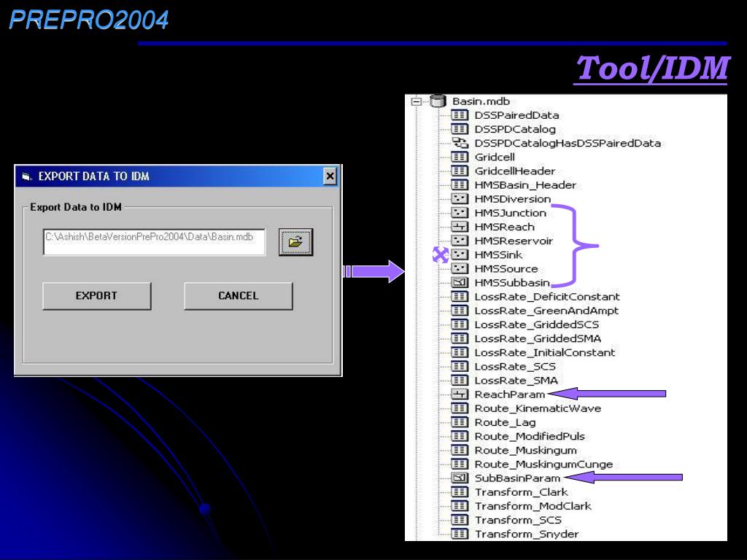
Task: Click the CANCEL button
Action: 239,296
